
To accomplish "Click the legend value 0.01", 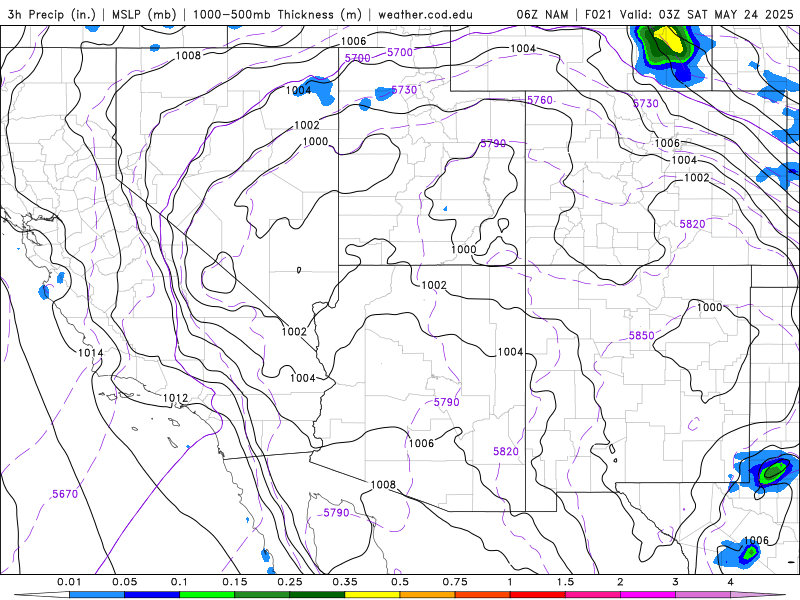I will coord(69,582).
